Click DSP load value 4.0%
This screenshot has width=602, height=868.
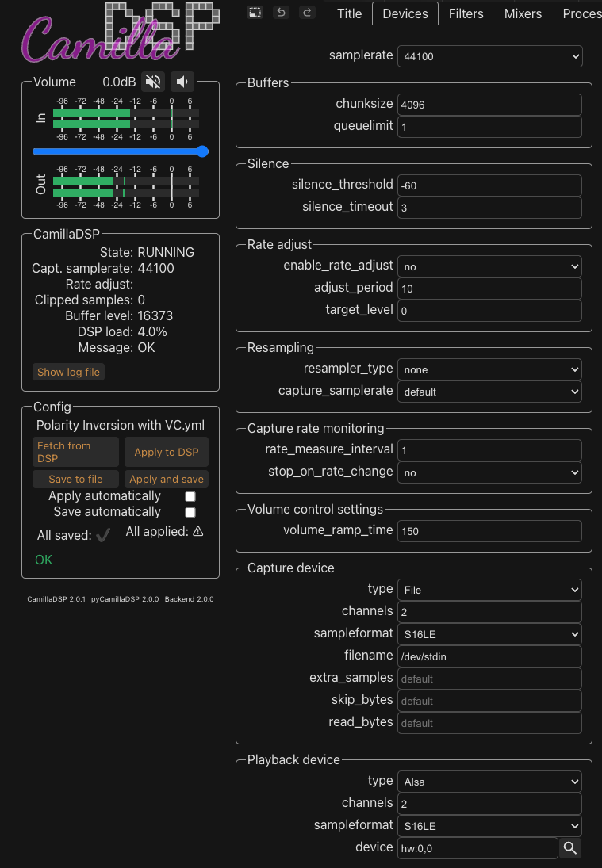coord(152,331)
